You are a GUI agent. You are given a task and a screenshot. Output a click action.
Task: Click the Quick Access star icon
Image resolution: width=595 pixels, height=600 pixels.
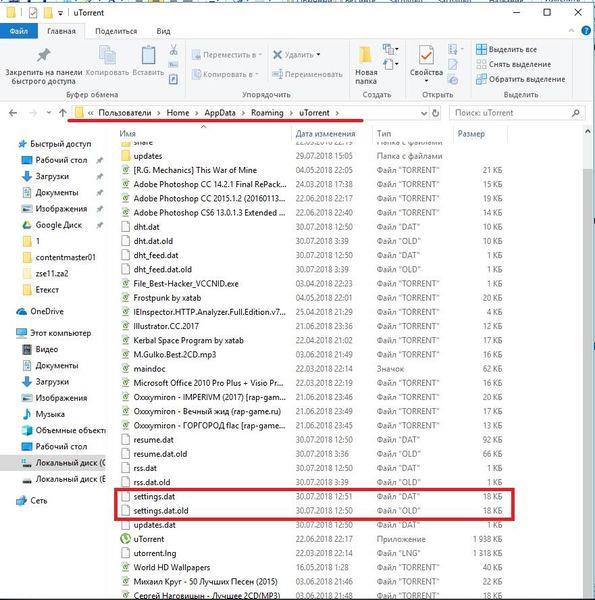point(22,144)
